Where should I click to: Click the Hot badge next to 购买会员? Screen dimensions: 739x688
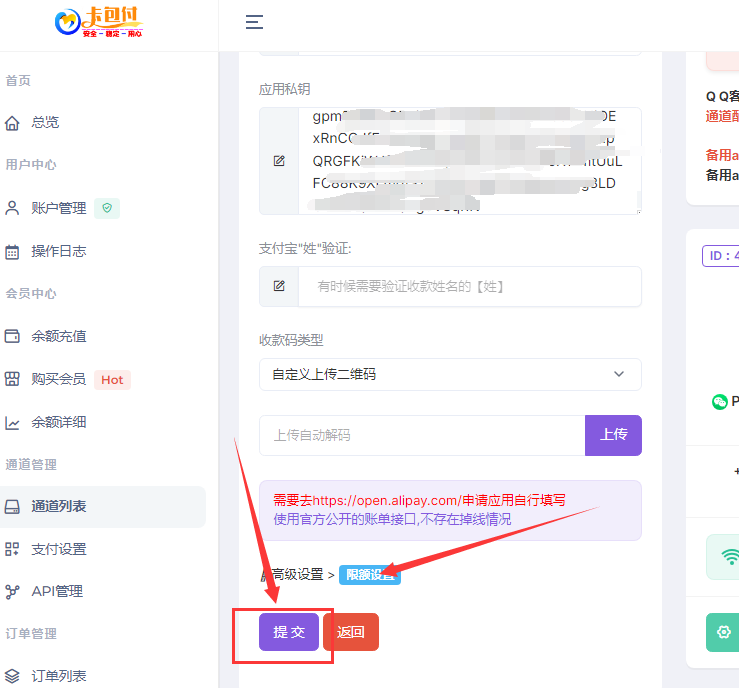112,380
